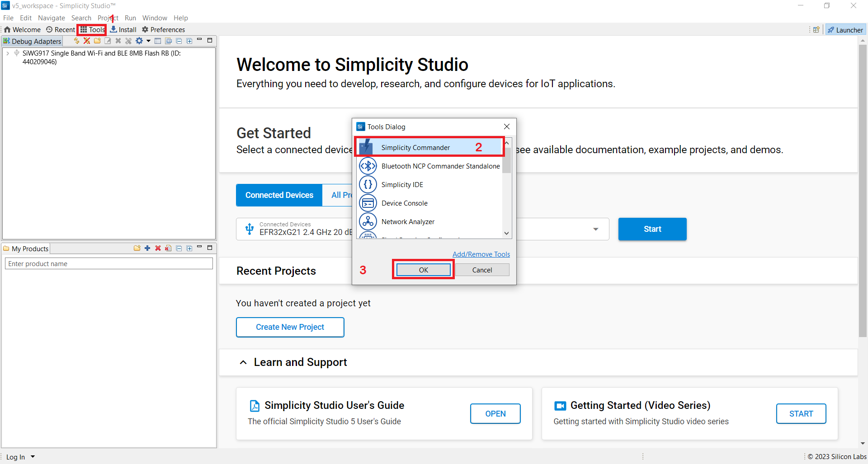Collapse the Learn and Support section
The width and height of the screenshot is (868, 464).
pos(243,362)
